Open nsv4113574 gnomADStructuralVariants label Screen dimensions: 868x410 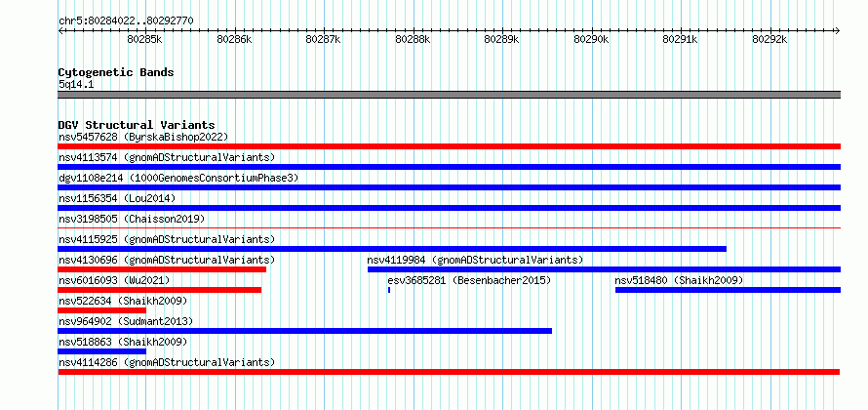[167, 157]
